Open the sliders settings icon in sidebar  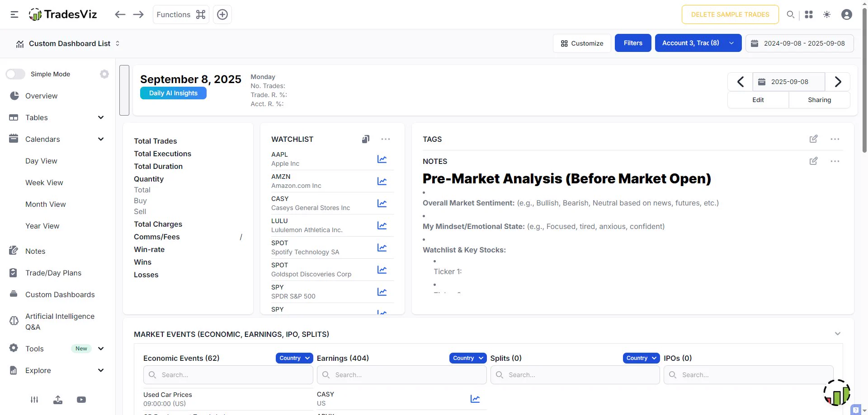[x=34, y=400]
